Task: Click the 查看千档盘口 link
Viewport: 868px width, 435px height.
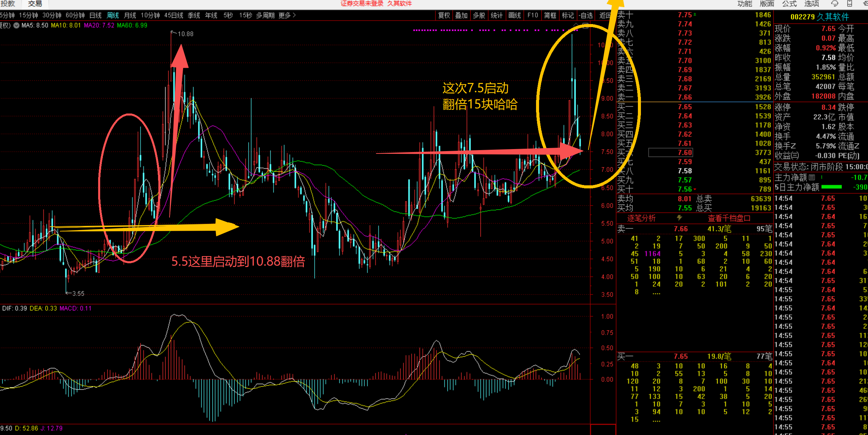Action: pos(729,218)
